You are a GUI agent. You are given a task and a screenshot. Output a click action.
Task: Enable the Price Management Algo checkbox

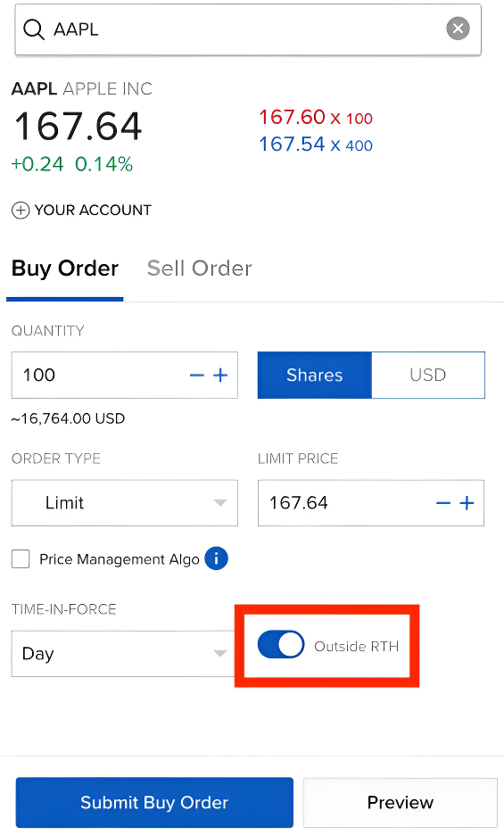(x=21, y=559)
